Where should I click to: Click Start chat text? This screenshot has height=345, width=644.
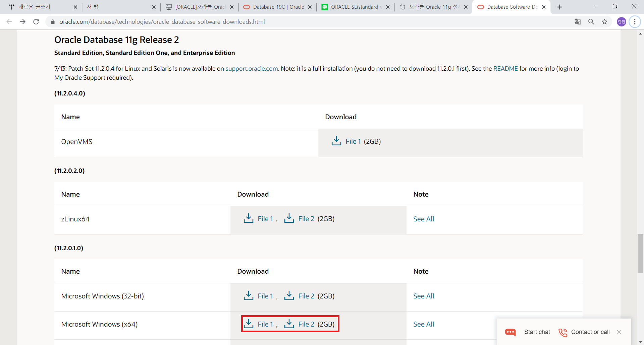click(x=537, y=332)
